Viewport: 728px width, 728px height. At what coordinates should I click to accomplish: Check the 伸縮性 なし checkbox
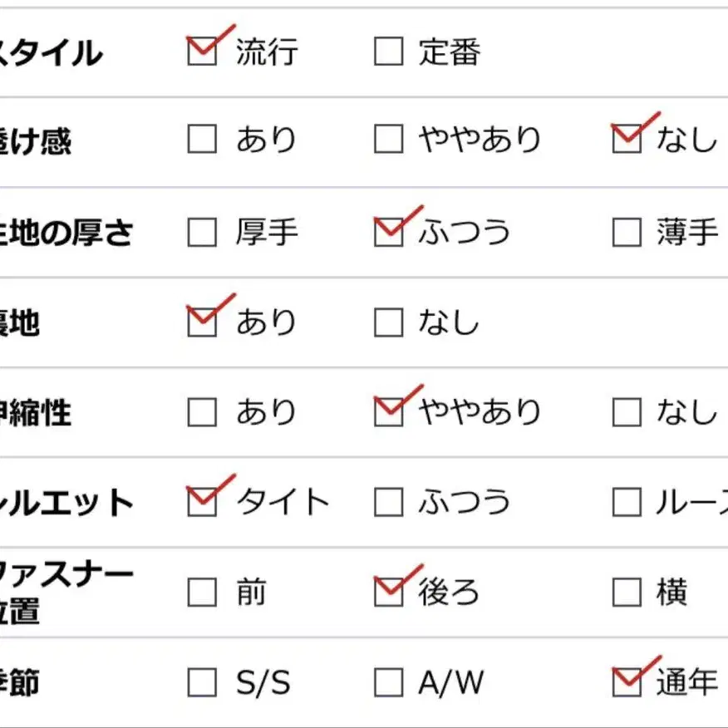[x=627, y=412]
